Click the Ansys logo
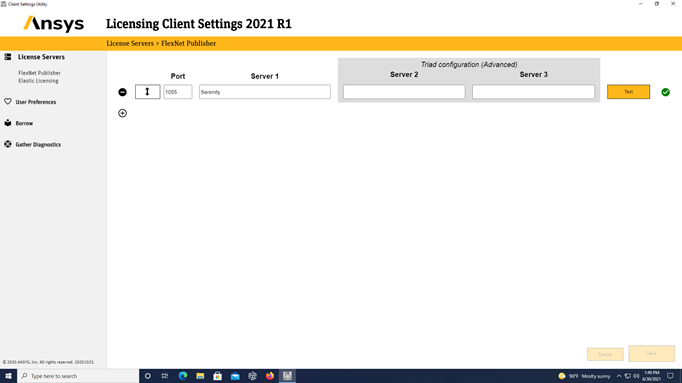 (53, 24)
